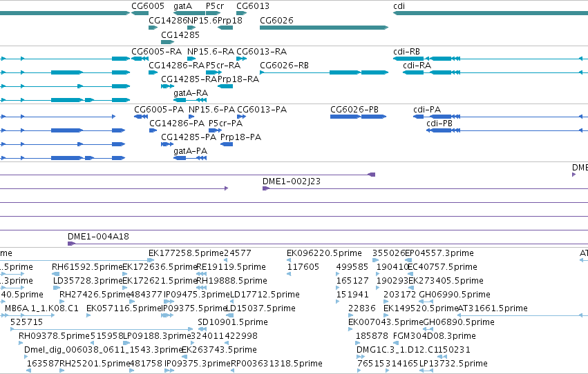Click EST EK172636.5prime
The width and height of the screenshot is (588, 374).
pyautogui.click(x=160, y=267)
